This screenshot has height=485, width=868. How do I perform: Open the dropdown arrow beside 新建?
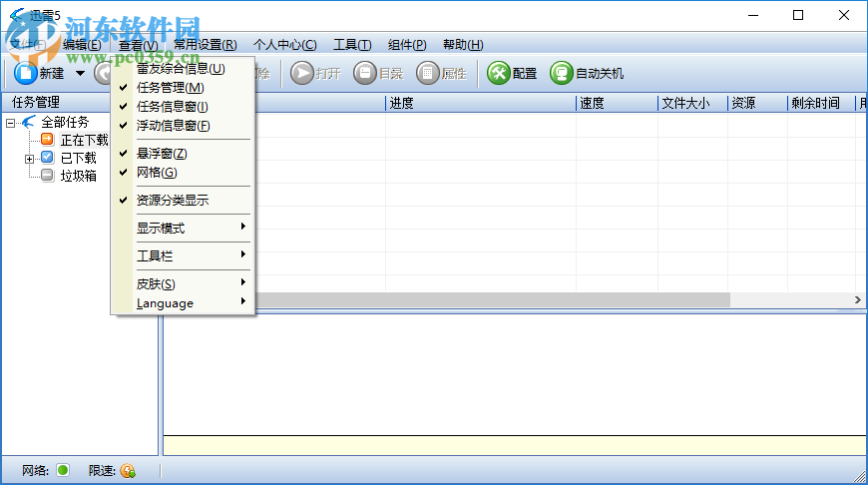[x=80, y=73]
